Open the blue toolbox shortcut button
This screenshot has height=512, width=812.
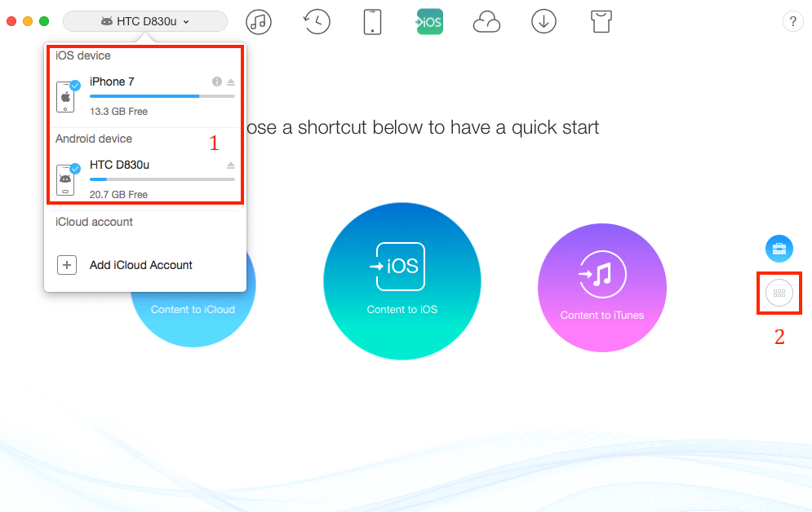click(779, 248)
